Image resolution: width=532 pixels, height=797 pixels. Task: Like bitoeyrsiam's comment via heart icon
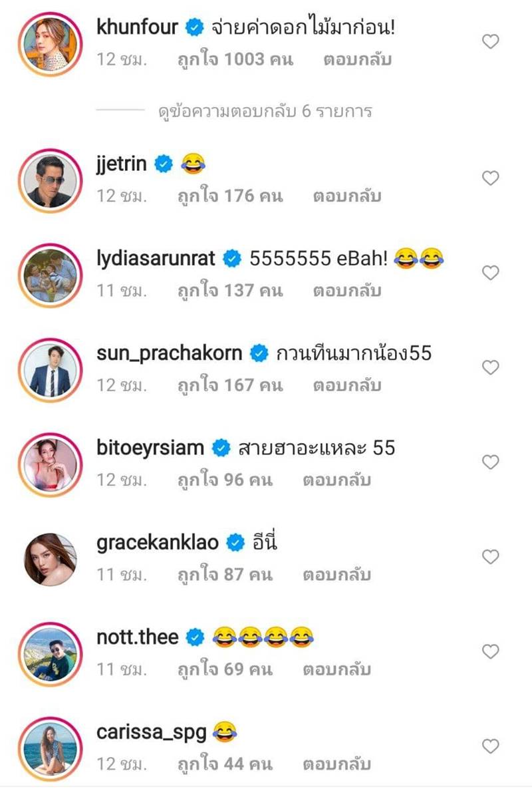point(490,462)
